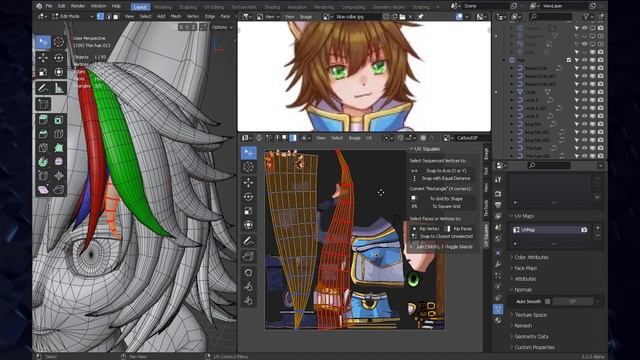Toggle visibility eye of Circle object row
Screen dimensions: 640x360
584,92
